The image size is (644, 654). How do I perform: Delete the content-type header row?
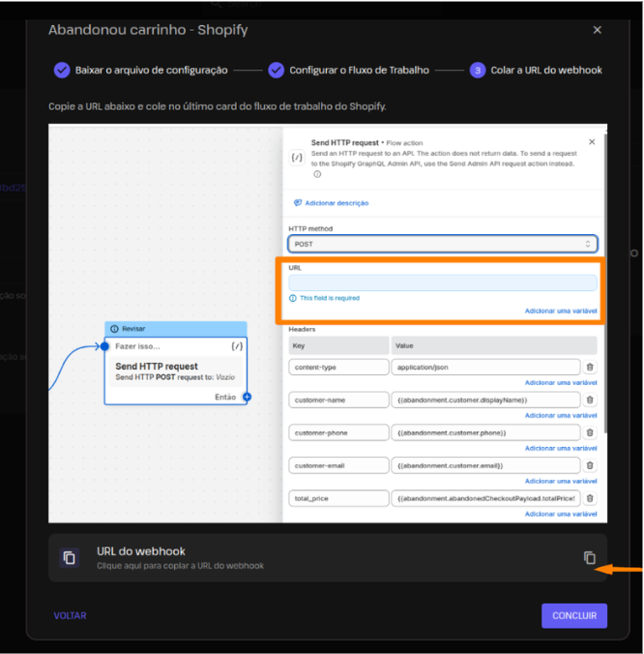point(590,367)
